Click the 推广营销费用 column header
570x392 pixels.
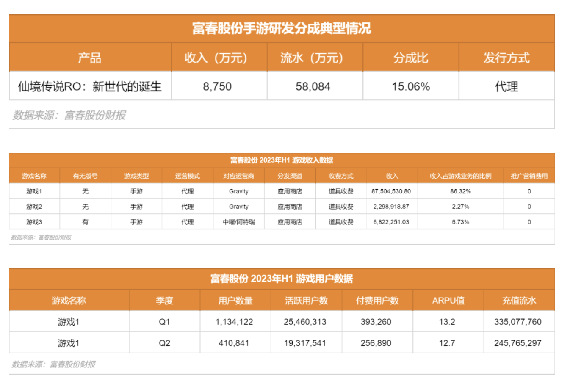click(x=529, y=176)
